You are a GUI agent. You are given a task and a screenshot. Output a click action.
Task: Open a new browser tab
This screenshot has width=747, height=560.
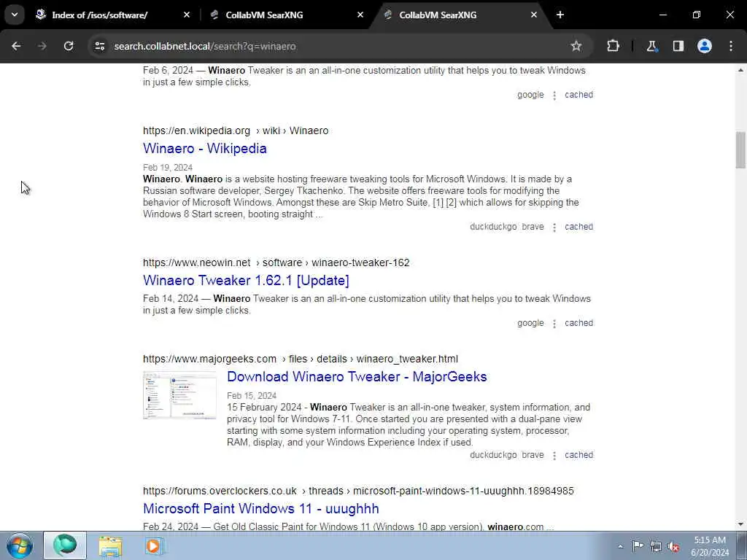[560, 15]
